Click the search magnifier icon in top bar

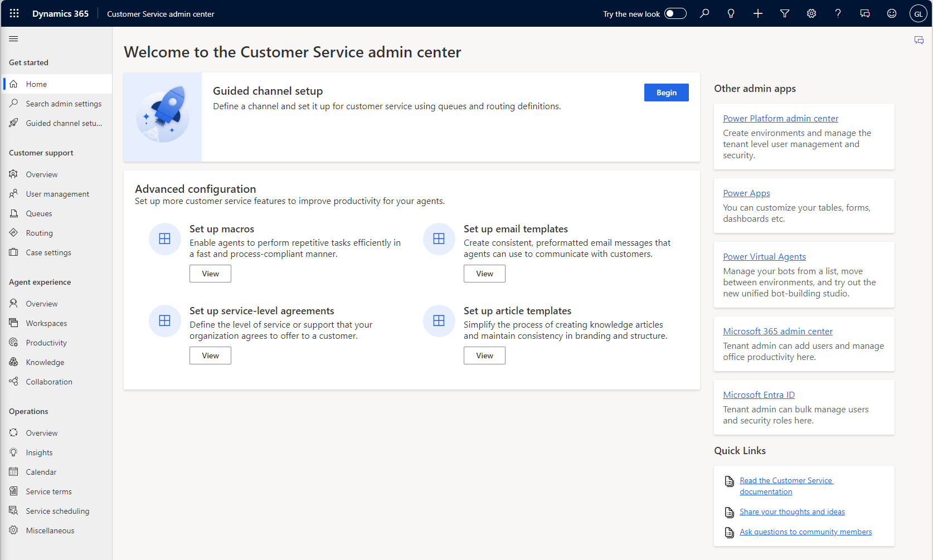[x=704, y=13]
